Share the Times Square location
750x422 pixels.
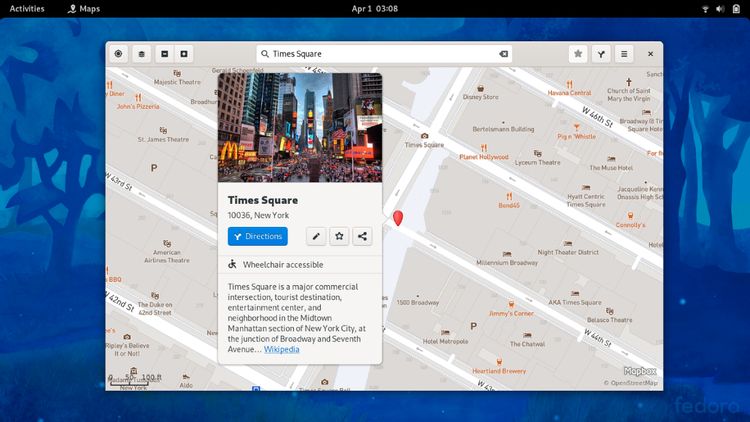point(362,236)
